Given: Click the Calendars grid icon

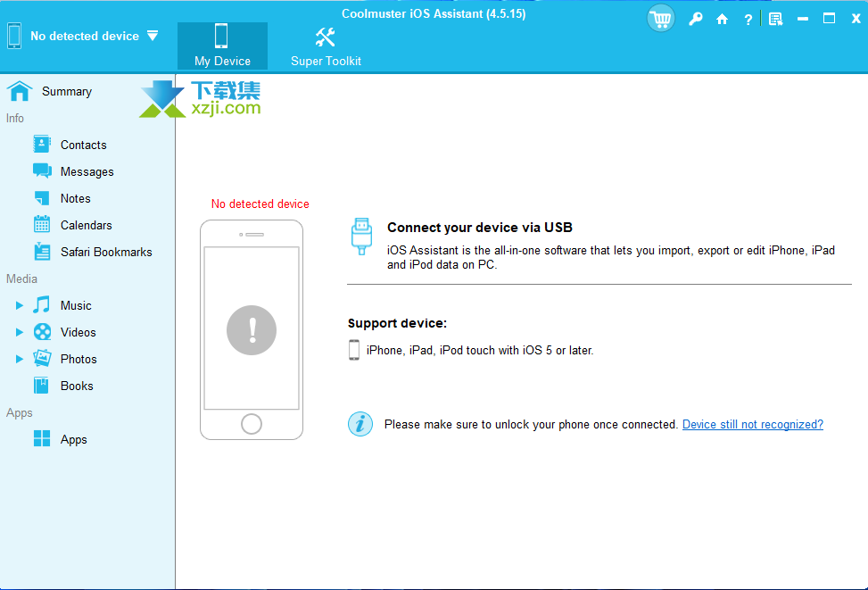Looking at the screenshot, I should [42, 224].
